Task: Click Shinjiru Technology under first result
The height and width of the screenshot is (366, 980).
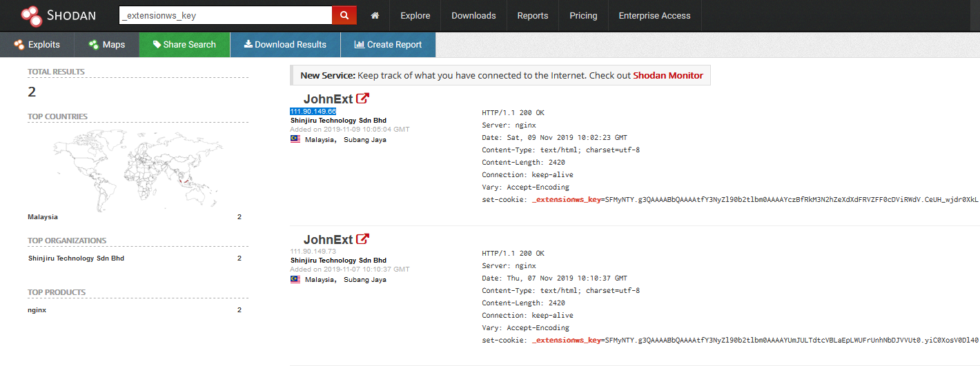Action: tap(338, 121)
